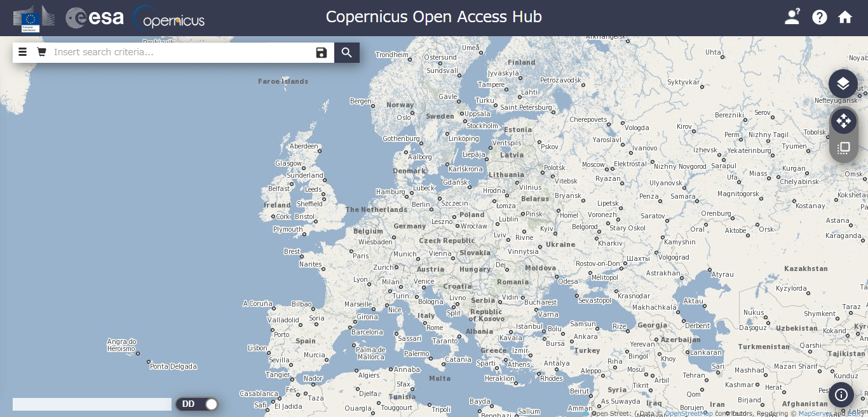Open the MapServer attribution link
The image size is (868, 417).
tap(815, 414)
